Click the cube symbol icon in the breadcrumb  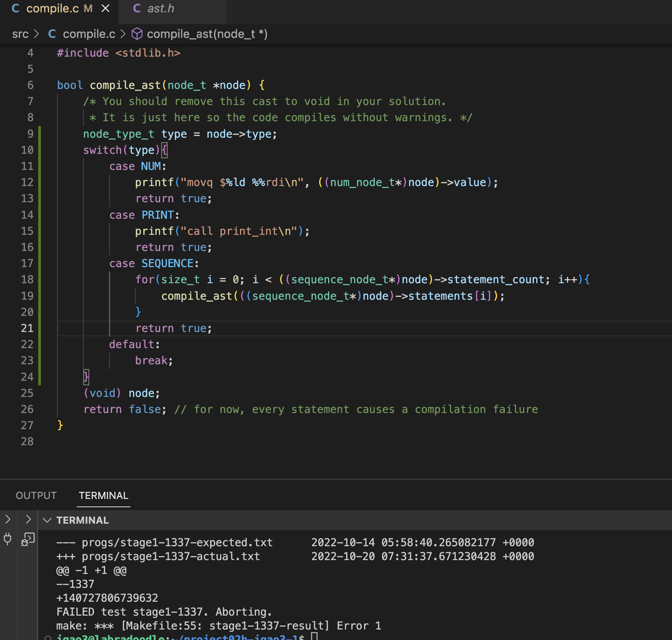[137, 34]
